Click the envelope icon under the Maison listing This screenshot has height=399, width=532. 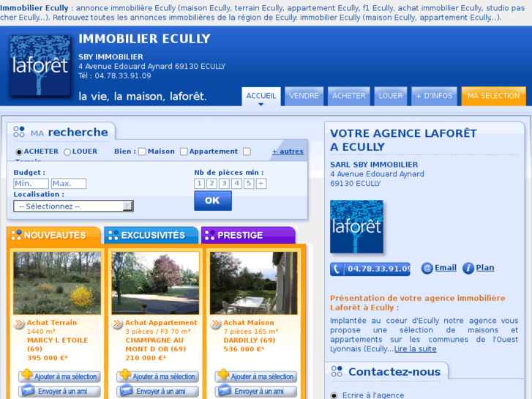[x=225, y=390]
